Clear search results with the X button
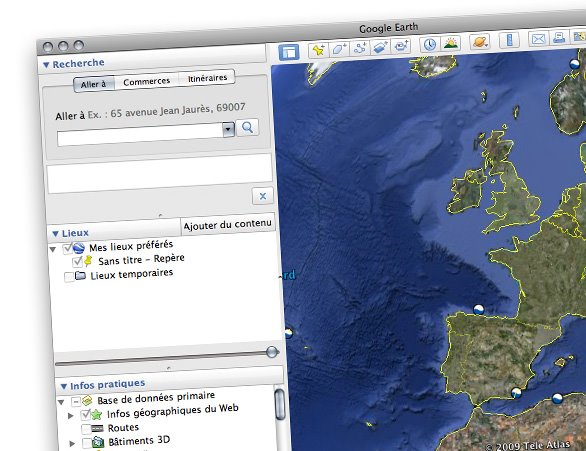The image size is (586, 451). pyautogui.click(x=263, y=196)
